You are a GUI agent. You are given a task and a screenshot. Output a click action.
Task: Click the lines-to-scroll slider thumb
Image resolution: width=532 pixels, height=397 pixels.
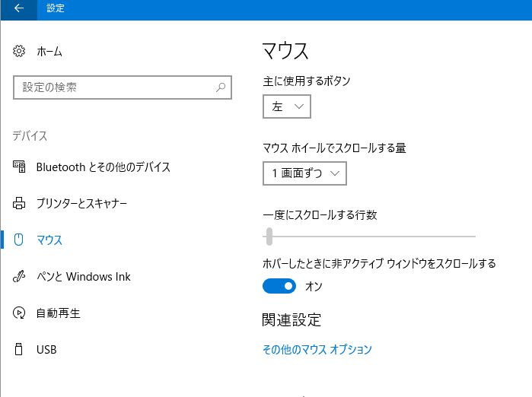click(x=269, y=237)
